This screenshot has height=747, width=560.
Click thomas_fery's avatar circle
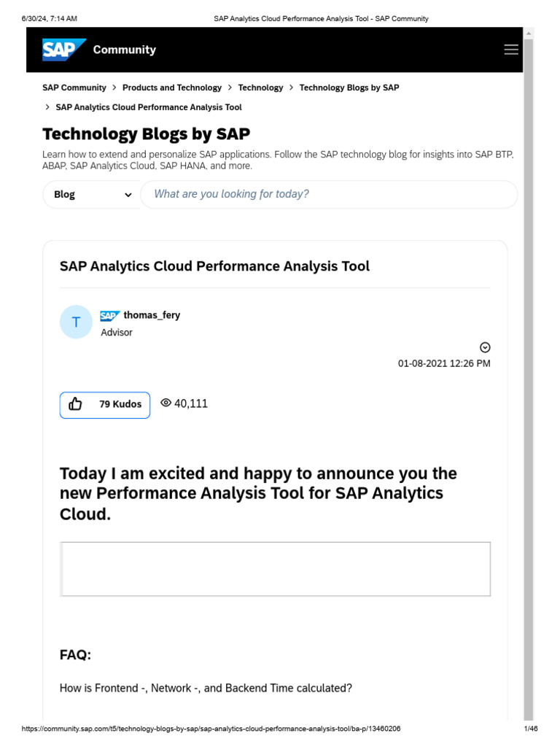77,322
